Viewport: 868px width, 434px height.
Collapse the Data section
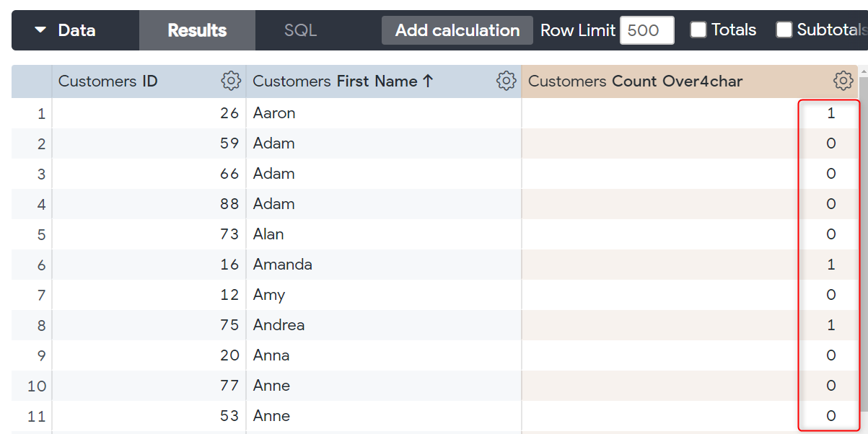(x=41, y=30)
